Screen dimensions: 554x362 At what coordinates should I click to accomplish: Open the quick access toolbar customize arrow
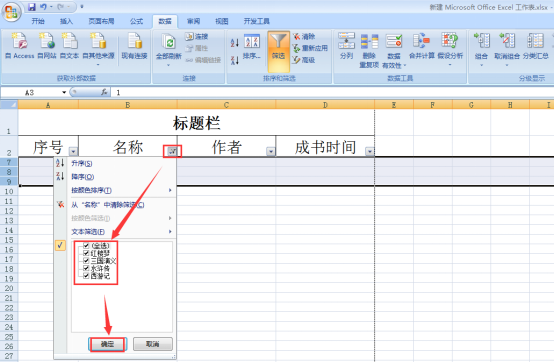click(82, 7)
